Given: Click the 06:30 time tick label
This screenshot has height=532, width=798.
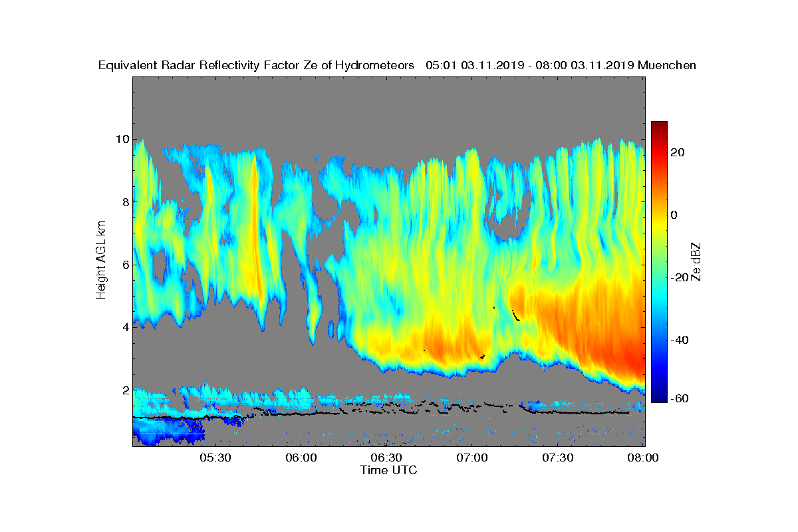Looking at the screenshot, I should (386, 458).
